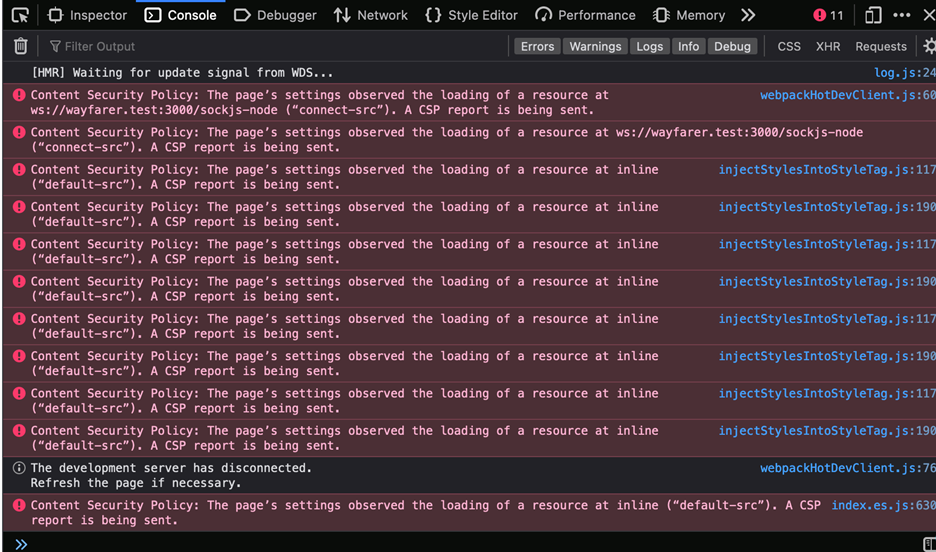The image size is (936, 552).
Task: Switch to the Console tab
Action: pos(180,15)
